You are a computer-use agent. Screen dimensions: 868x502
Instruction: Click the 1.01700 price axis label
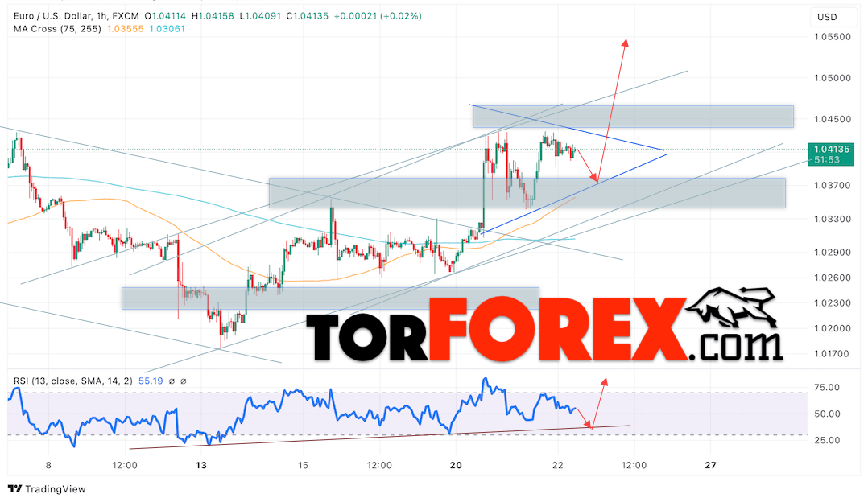pyautogui.click(x=833, y=354)
